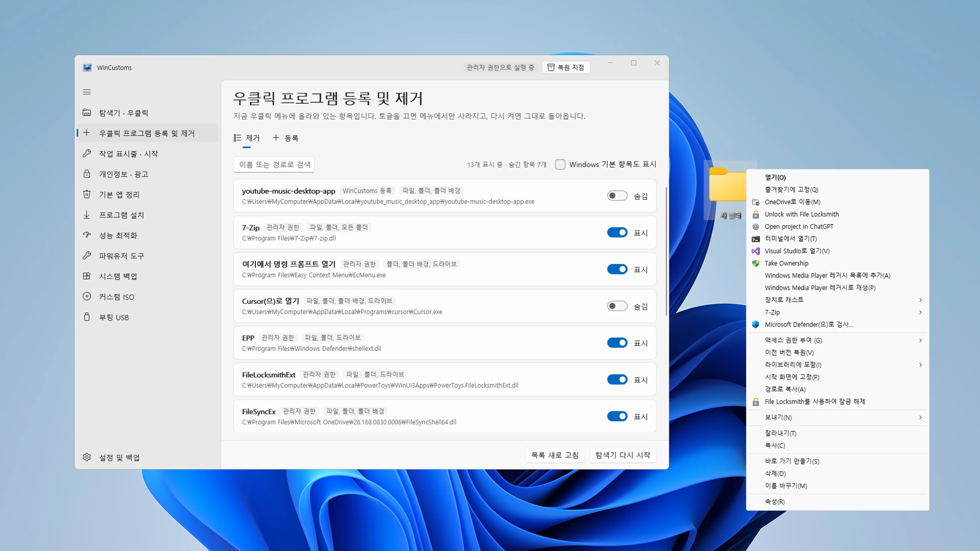Select the 제거 tab
980x551 pixels.
tap(247, 138)
